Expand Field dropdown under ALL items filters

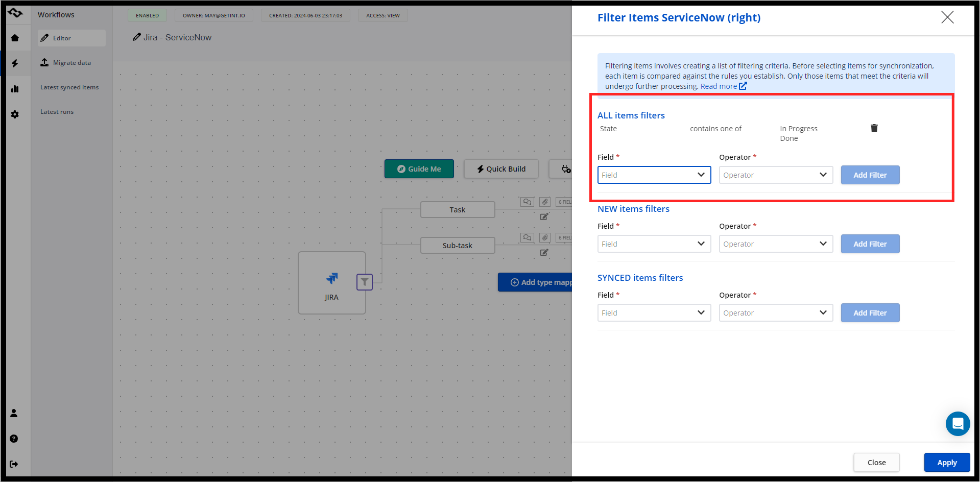click(654, 175)
